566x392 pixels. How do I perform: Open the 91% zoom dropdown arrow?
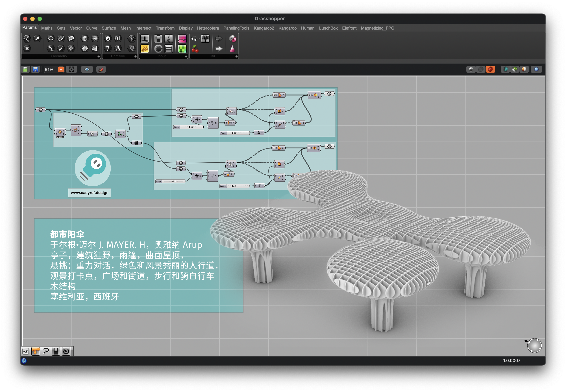[x=61, y=69]
